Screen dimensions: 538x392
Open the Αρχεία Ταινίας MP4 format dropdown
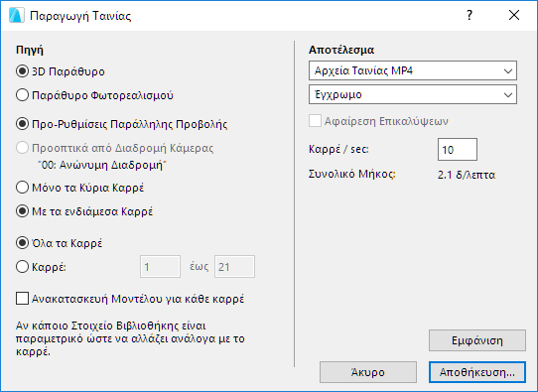click(413, 70)
